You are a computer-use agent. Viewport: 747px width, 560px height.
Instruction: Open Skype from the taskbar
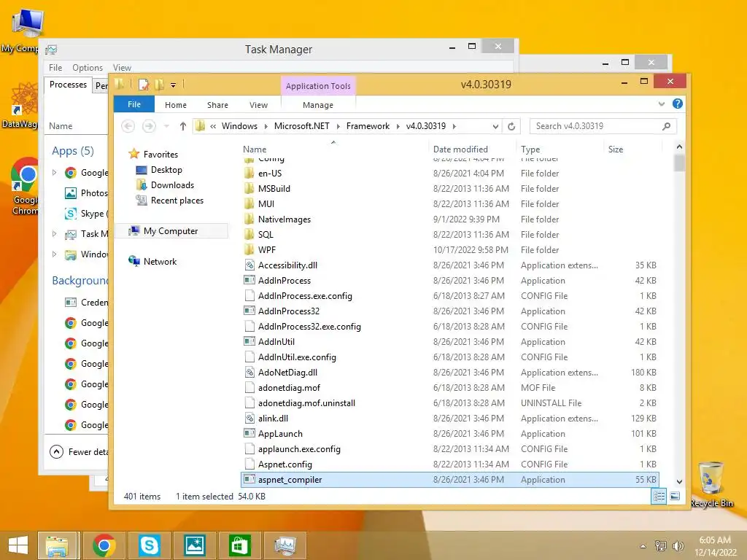coord(149,545)
